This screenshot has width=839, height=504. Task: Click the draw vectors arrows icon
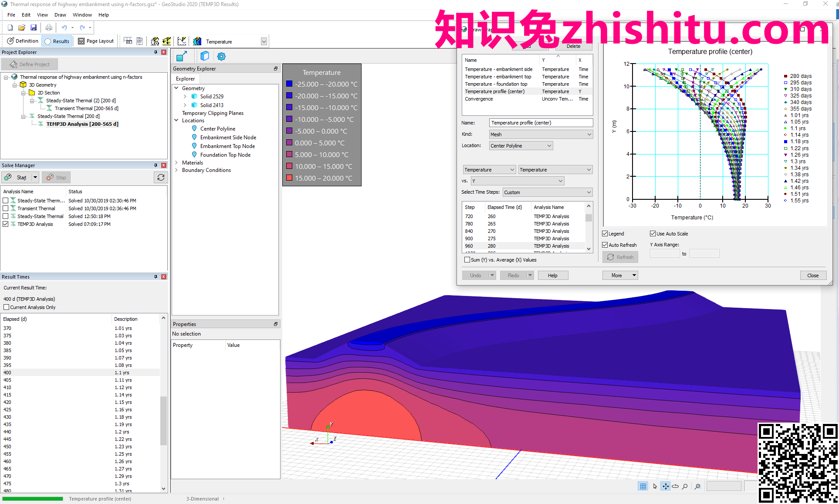click(x=166, y=41)
